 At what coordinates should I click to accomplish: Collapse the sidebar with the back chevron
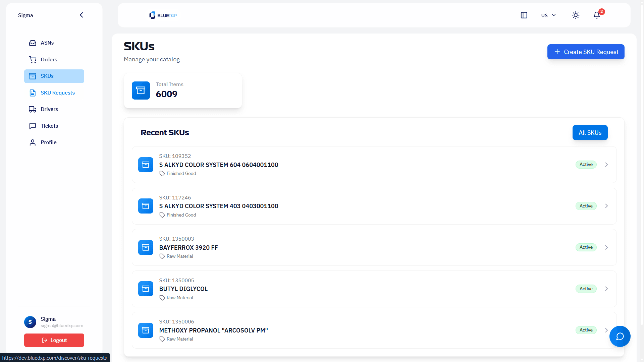(x=81, y=15)
